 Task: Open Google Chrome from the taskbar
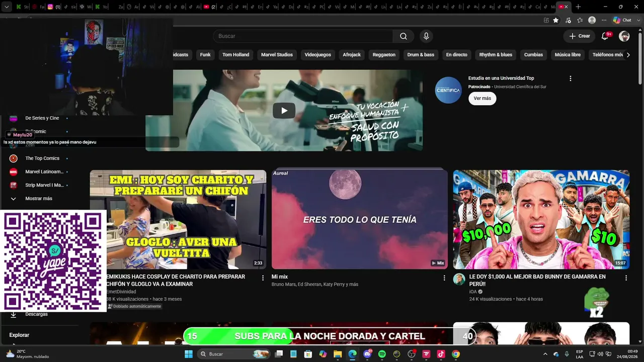pyautogui.click(x=455, y=354)
